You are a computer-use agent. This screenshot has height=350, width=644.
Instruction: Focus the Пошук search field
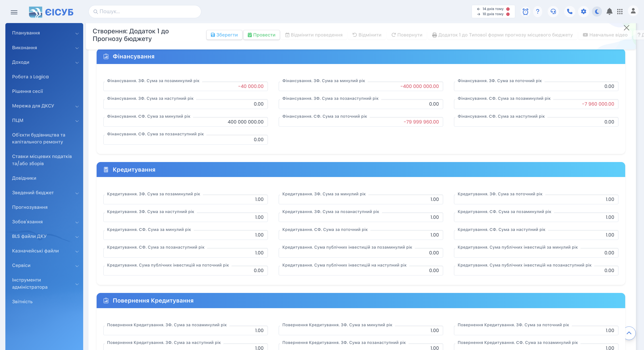point(145,11)
